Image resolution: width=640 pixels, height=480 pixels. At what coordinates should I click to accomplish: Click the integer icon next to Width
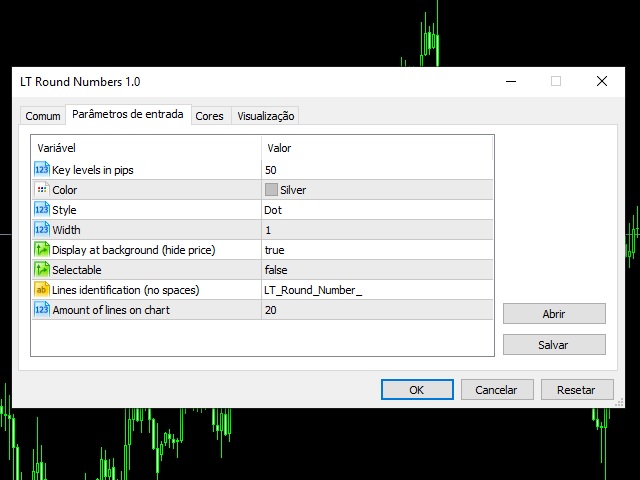(42, 230)
